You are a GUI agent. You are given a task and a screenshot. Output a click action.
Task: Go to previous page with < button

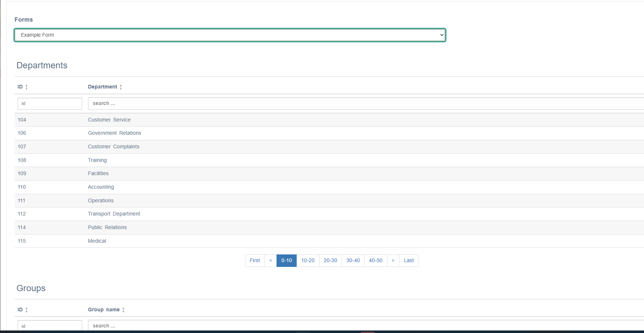click(271, 261)
